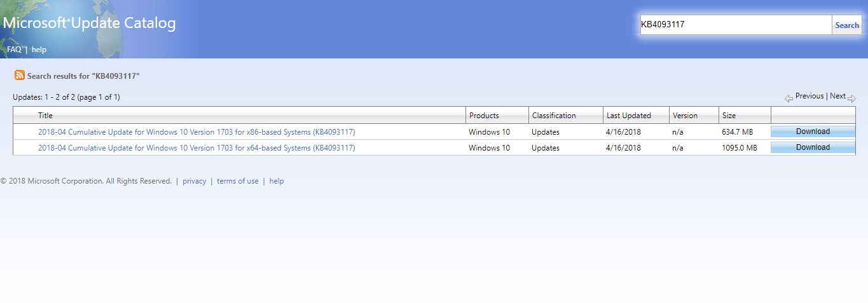Click 'Updates' classification cell in x86 row
Image resolution: width=868 pixels, height=303 pixels.
[546, 132]
